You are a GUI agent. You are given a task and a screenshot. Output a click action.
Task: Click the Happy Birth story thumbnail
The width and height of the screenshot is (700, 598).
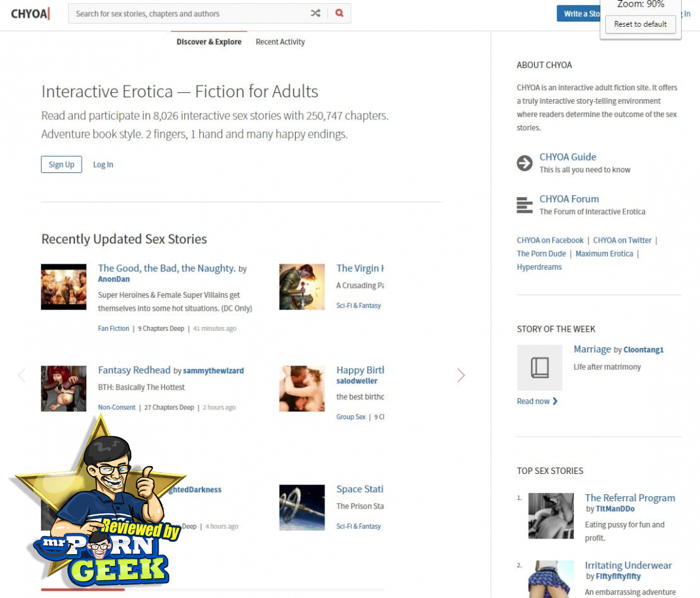302,388
